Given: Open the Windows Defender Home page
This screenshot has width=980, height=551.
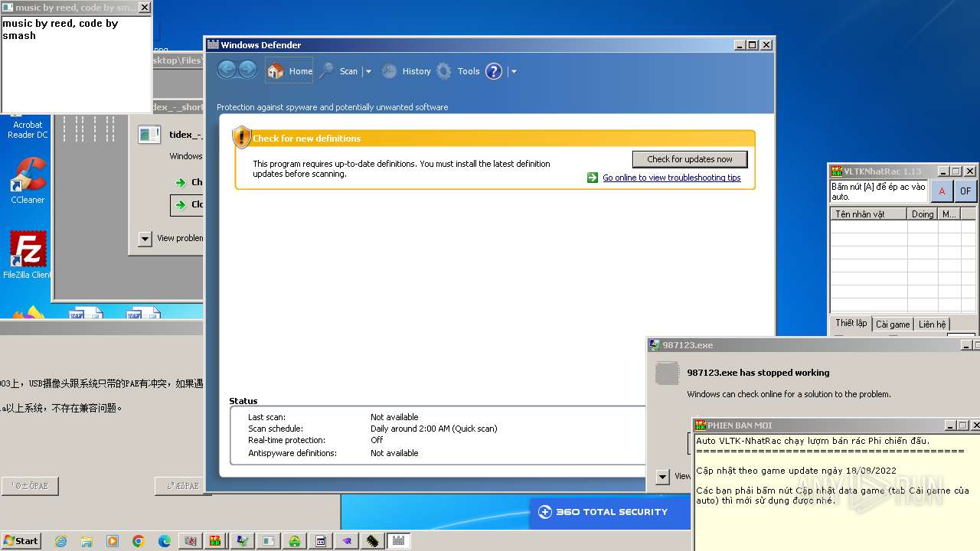Looking at the screenshot, I should click(290, 71).
